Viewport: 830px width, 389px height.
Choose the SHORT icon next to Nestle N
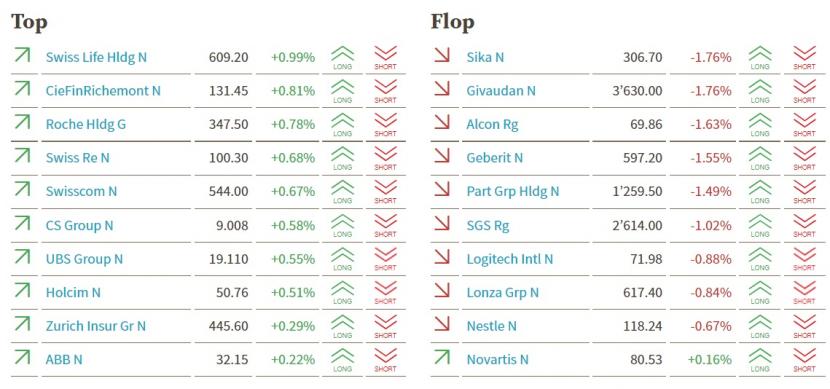804,327
